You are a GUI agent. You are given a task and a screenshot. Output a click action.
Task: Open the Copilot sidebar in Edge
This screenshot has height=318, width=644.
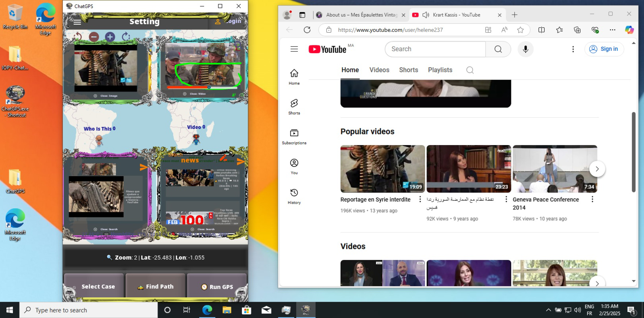click(629, 30)
